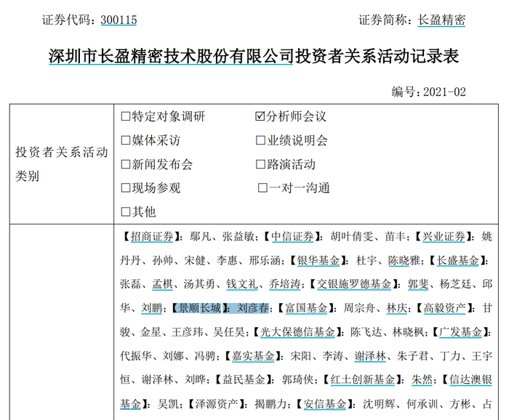Viewport: 509px width, 420px height.
Task: Click the underlined 中信证券 name
Action: 292,236
